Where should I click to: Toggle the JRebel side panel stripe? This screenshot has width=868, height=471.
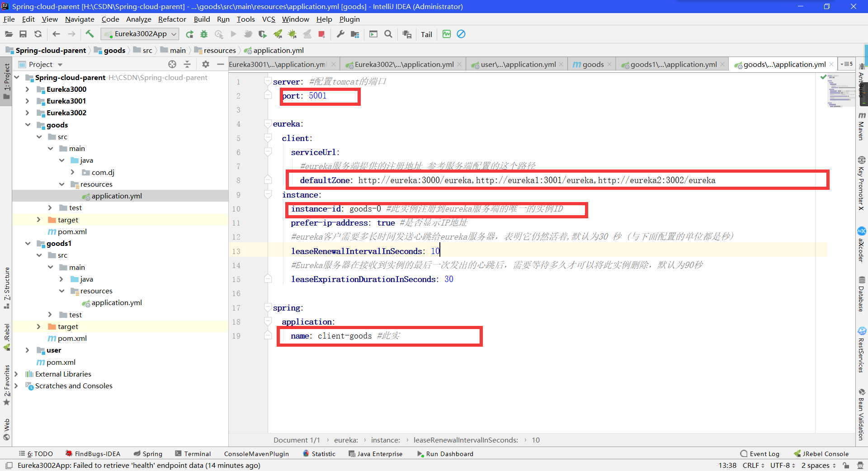coord(6,337)
